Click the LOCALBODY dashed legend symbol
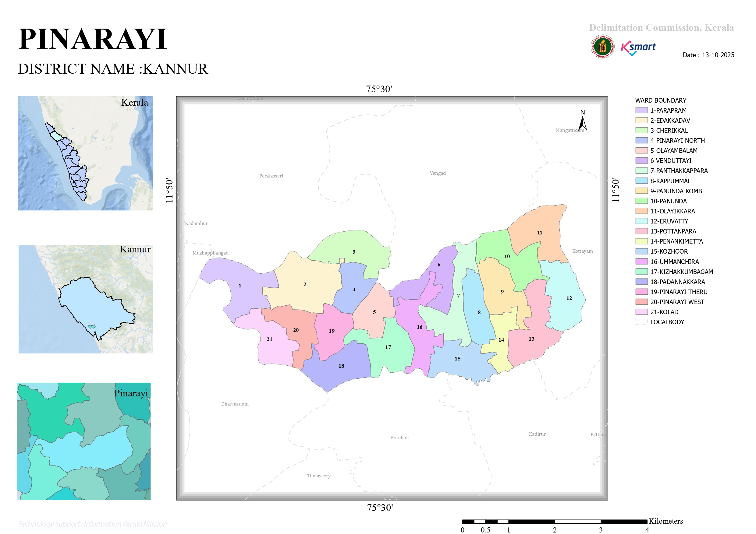 tap(641, 322)
